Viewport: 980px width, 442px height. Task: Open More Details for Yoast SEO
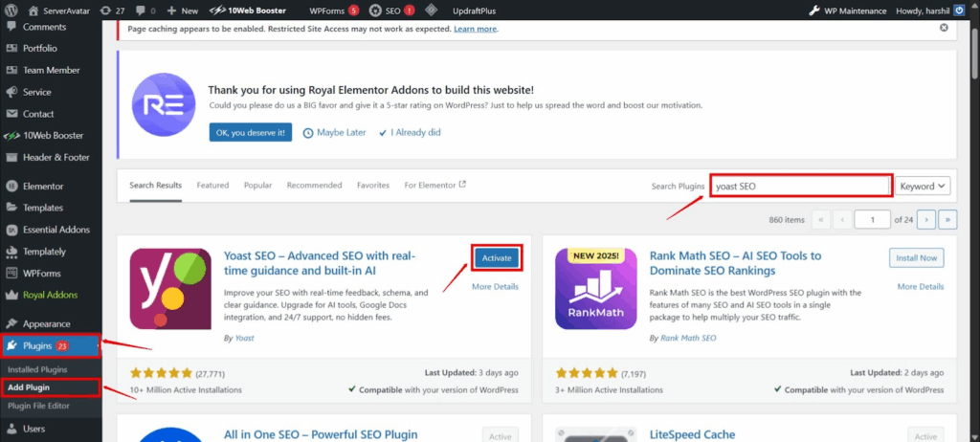tap(495, 287)
